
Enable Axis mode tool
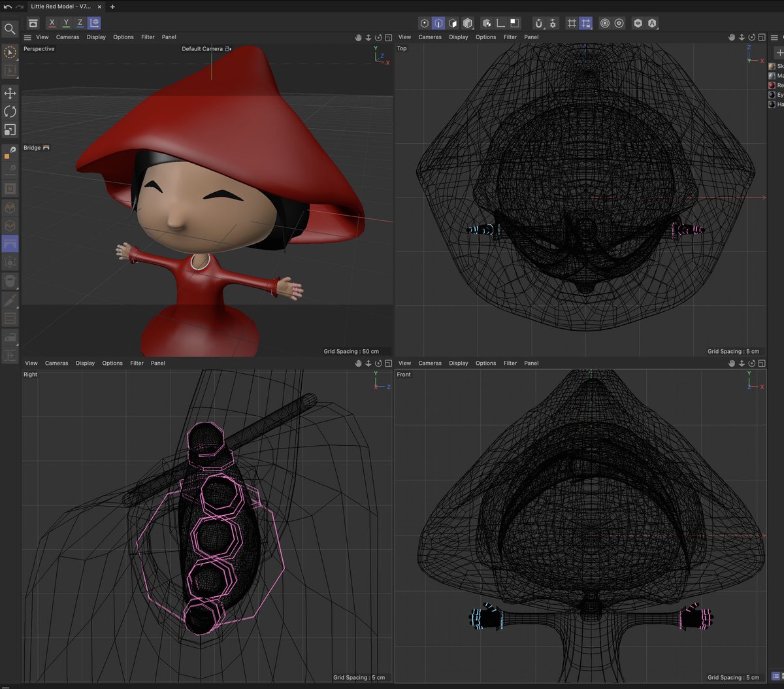tap(500, 23)
